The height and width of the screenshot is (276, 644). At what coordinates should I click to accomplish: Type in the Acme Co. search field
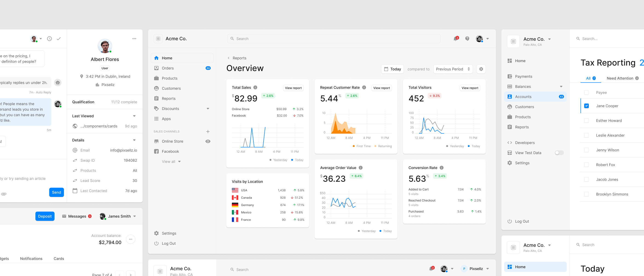click(333, 38)
